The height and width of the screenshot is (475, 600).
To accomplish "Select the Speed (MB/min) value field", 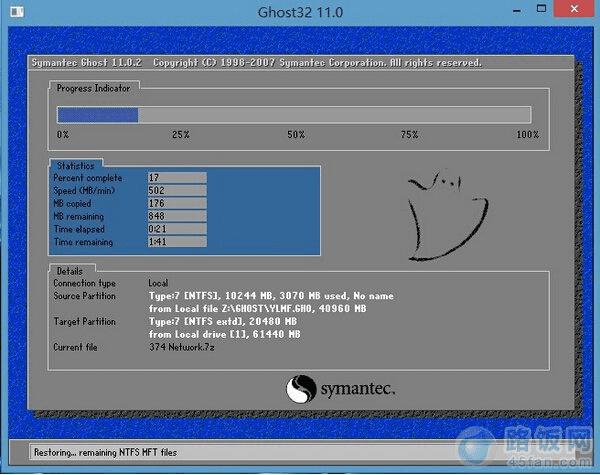I will pyautogui.click(x=176, y=190).
